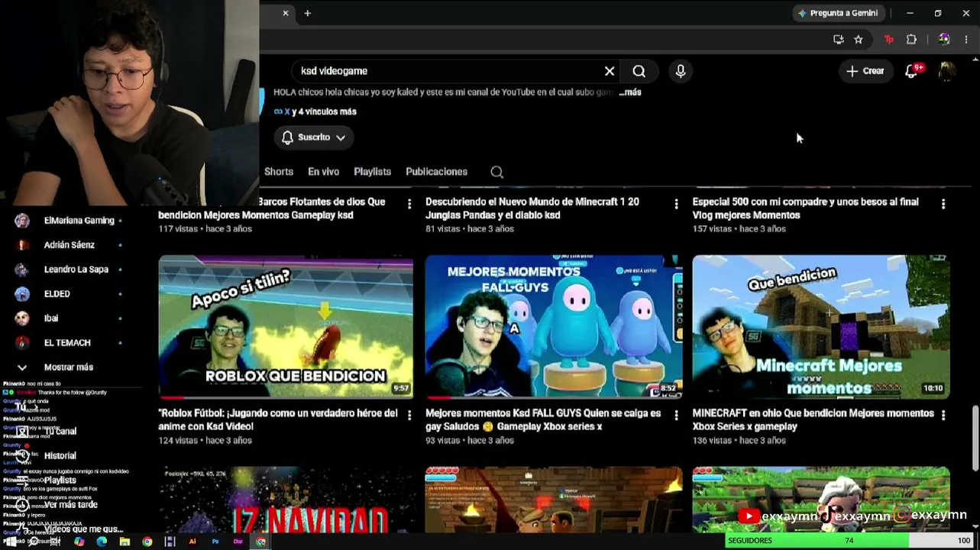
Task: Open EL TEMACH channel avatar
Action: point(22,343)
